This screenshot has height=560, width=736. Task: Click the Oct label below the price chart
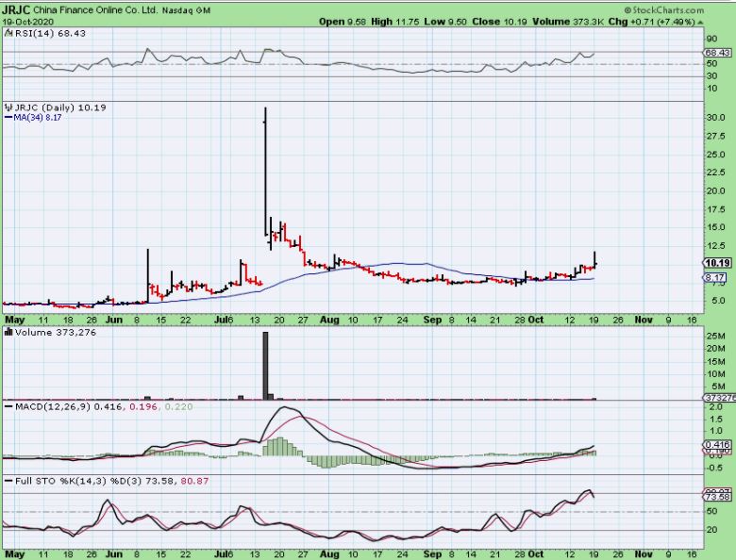[536, 320]
